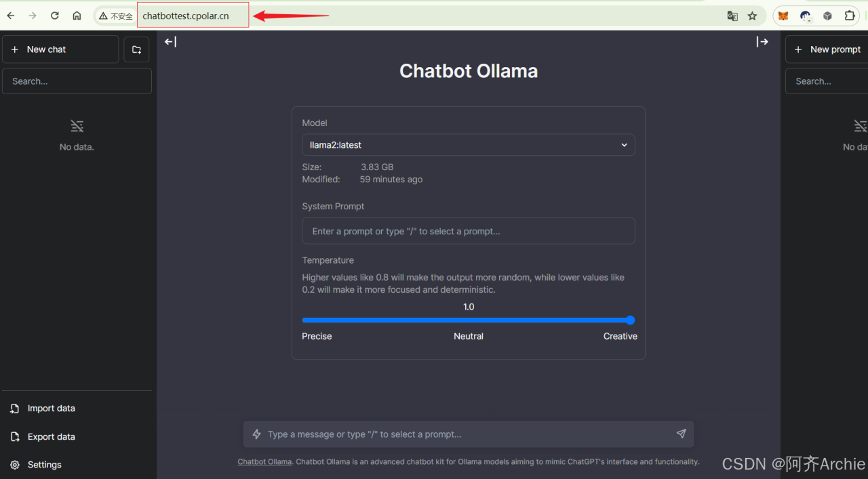Click the System Prompt input box
Viewport: 868px width, 479px height.
[469, 231]
